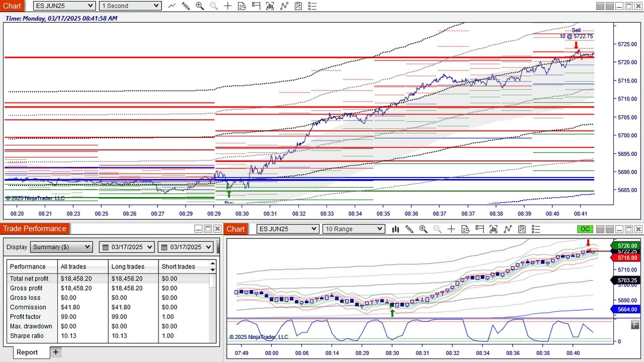Select the drawing tools pencil in top chart

tap(186, 6)
